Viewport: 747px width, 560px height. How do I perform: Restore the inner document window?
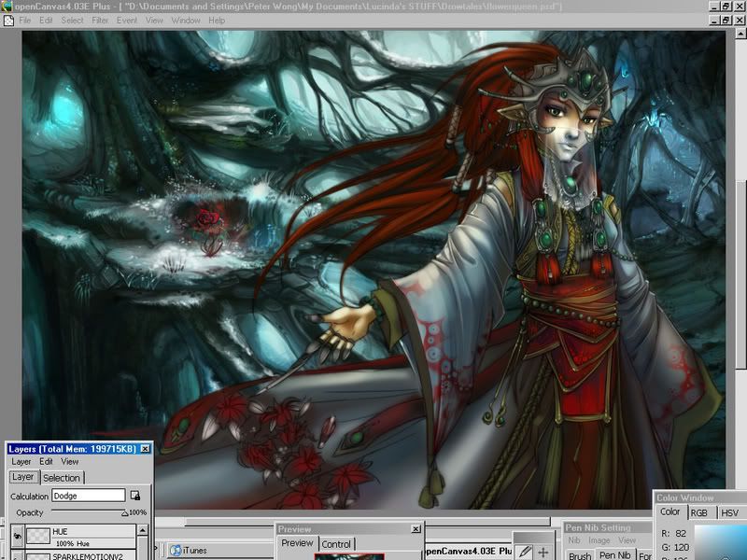pos(726,20)
